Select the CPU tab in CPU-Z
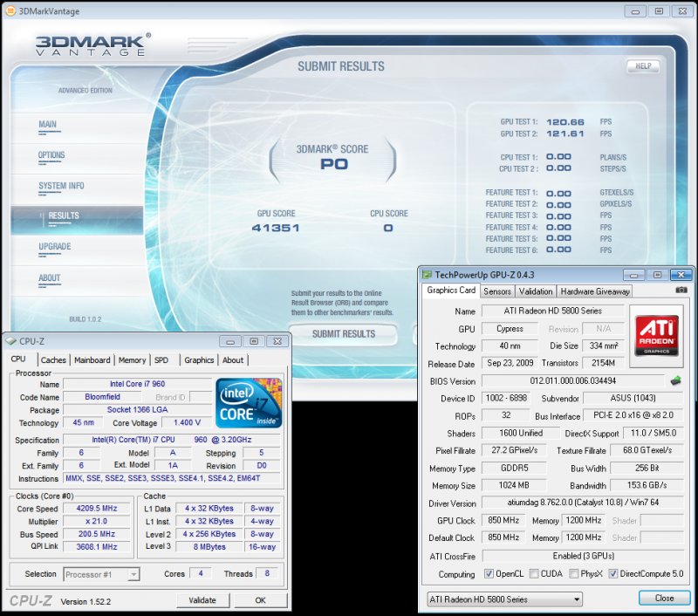 (18, 359)
